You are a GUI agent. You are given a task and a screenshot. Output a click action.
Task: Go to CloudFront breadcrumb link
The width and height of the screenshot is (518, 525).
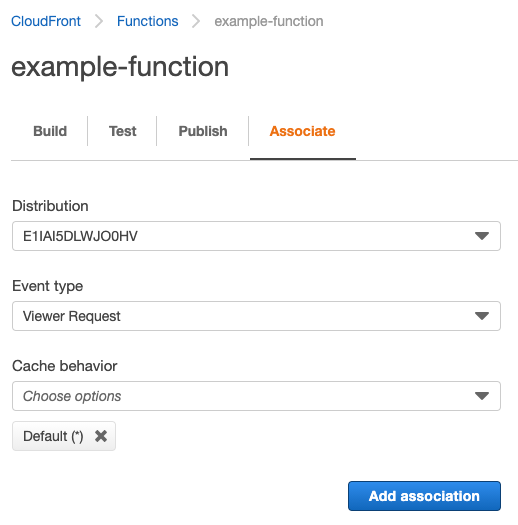click(46, 21)
